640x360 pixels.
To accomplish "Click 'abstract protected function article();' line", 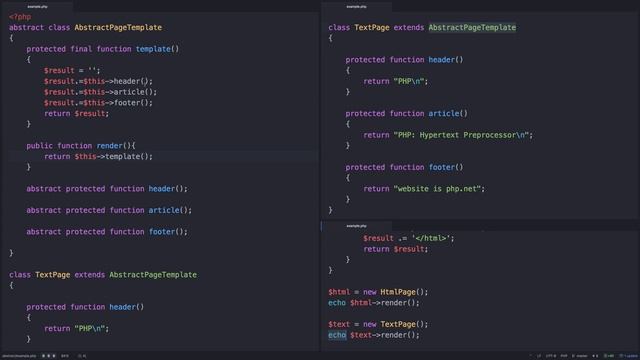I will [x=109, y=210].
